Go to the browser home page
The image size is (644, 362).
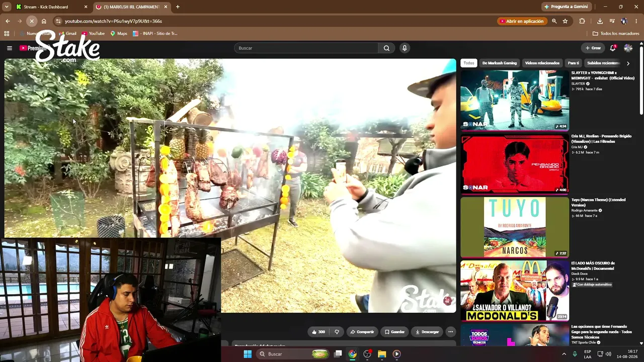44,21
